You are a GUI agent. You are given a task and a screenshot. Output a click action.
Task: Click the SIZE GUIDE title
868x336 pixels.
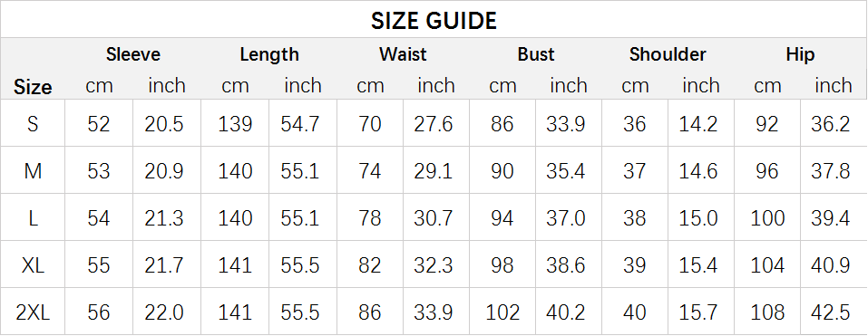tap(434, 21)
